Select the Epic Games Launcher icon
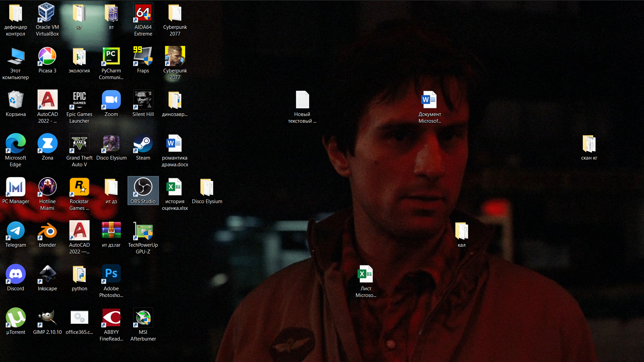 pos(79,107)
